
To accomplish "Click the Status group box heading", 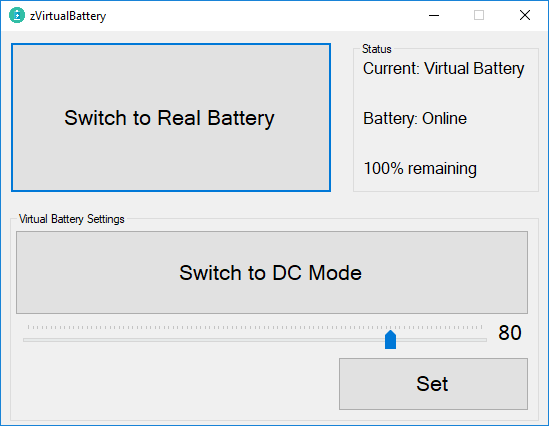I will pos(377,49).
